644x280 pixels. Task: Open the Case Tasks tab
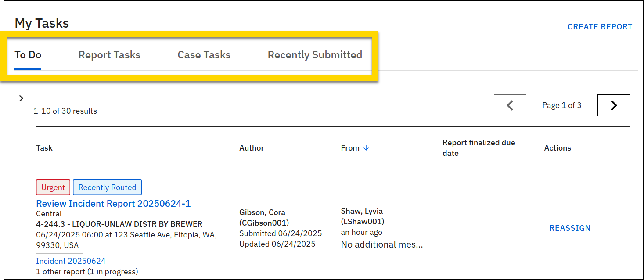click(x=204, y=55)
